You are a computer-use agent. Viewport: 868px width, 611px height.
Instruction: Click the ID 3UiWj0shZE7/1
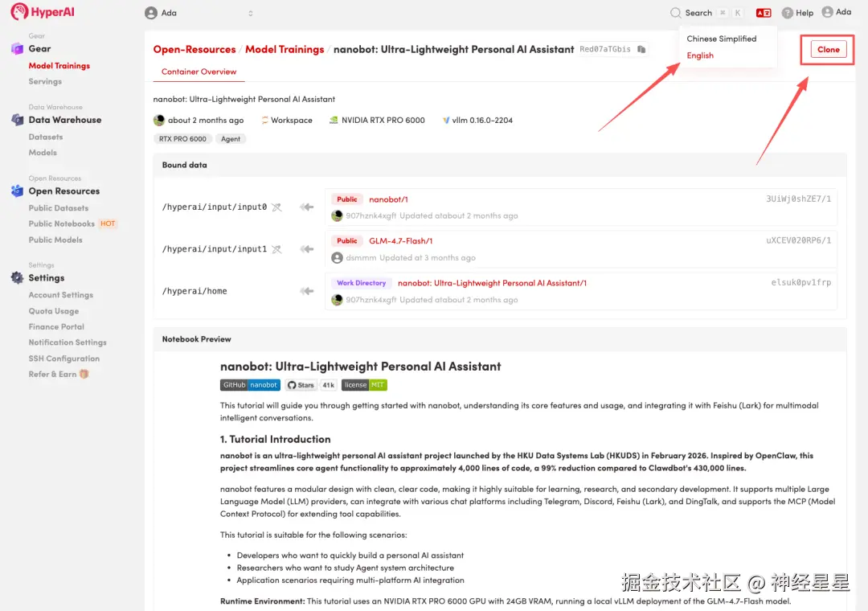pyautogui.click(x=798, y=199)
